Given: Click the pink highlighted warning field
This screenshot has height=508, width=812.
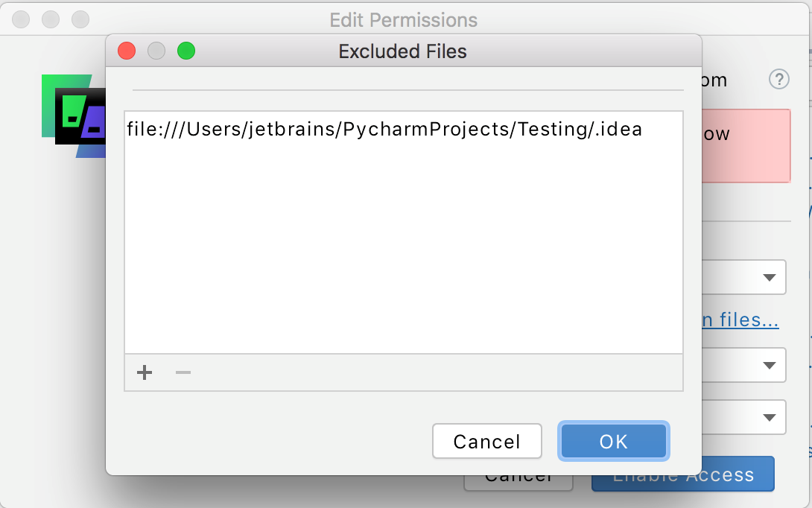Looking at the screenshot, I should click(x=745, y=145).
